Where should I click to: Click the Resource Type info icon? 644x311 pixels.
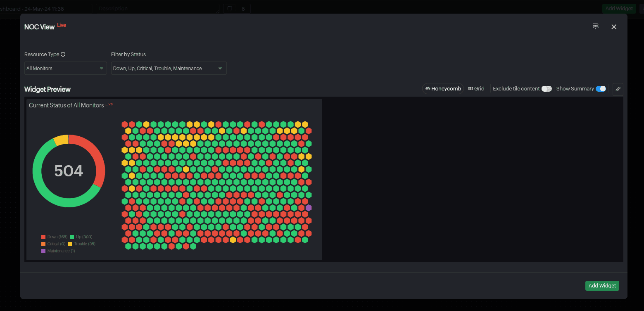point(63,55)
